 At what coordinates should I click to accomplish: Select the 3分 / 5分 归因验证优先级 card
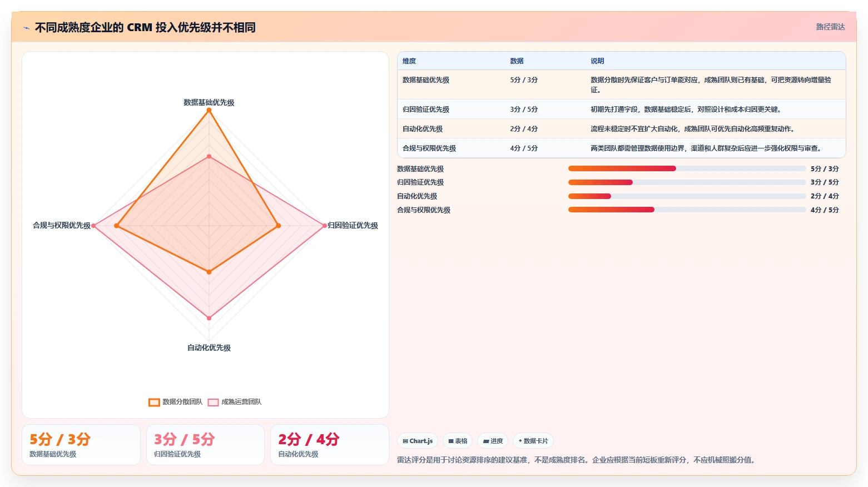point(205,445)
